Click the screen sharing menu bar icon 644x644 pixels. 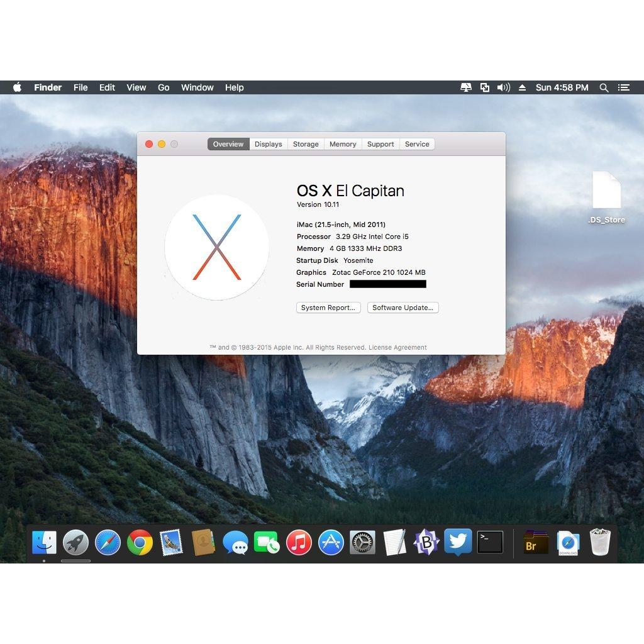point(485,87)
